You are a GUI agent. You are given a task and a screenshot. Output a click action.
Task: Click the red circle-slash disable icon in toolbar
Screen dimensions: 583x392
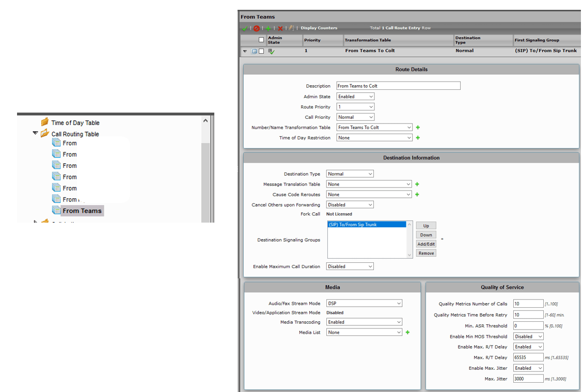257,28
